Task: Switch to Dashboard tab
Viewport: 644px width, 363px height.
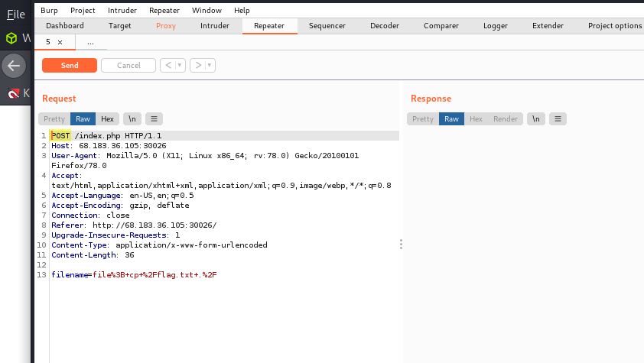Action: coord(65,26)
